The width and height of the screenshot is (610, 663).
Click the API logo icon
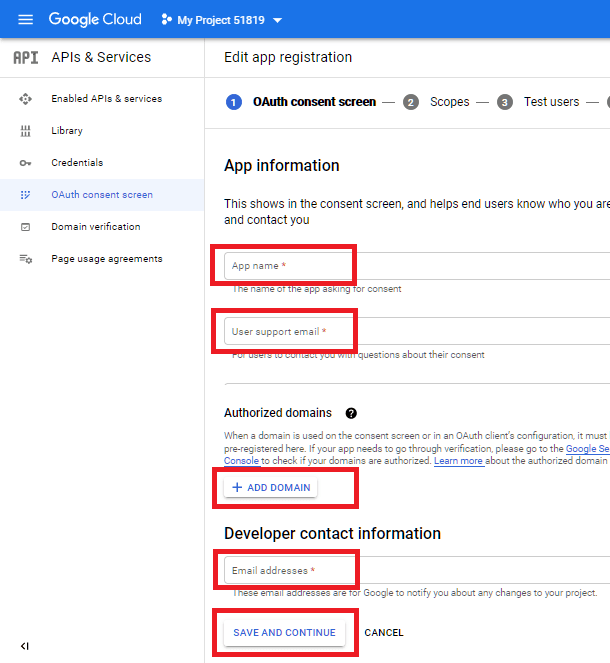26,58
